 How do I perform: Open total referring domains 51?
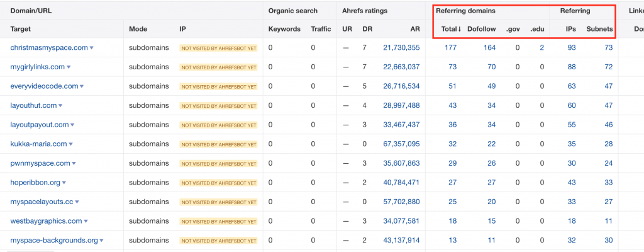[x=453, y=86]
